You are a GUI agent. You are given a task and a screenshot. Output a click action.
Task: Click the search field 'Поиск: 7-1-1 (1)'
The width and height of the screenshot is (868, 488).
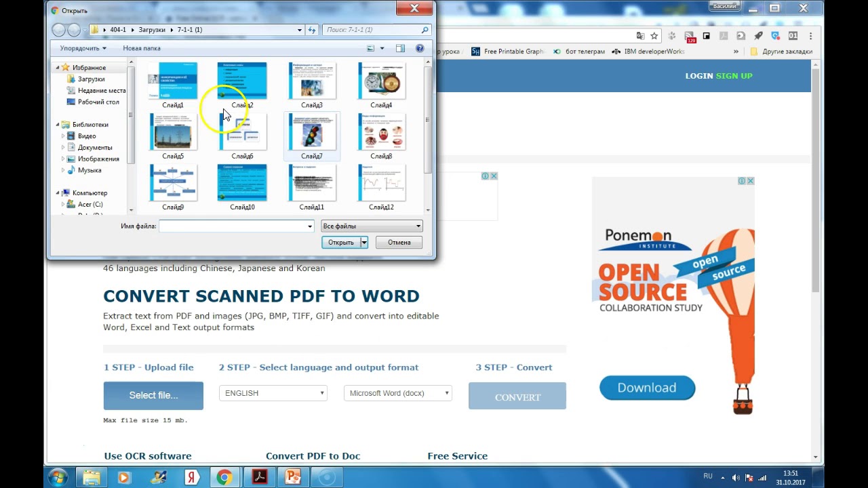(377, 30)
